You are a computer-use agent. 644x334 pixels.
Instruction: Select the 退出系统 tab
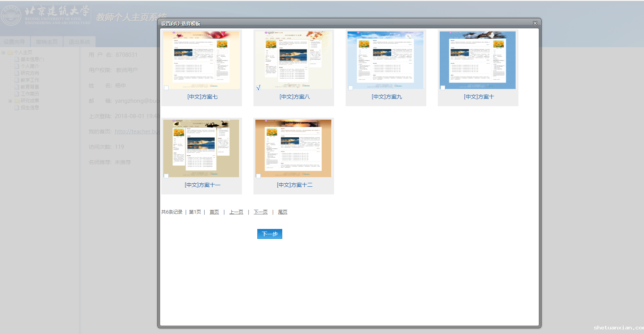(79, 42)
